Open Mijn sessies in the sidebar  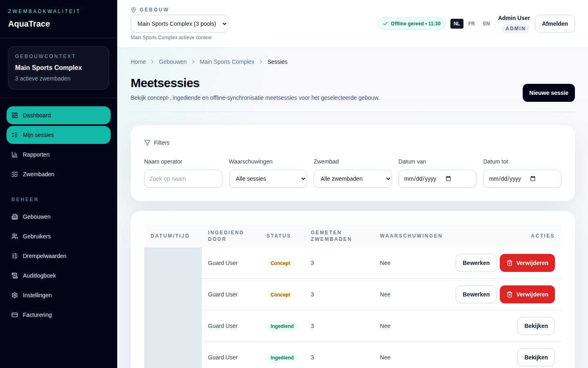58,135
